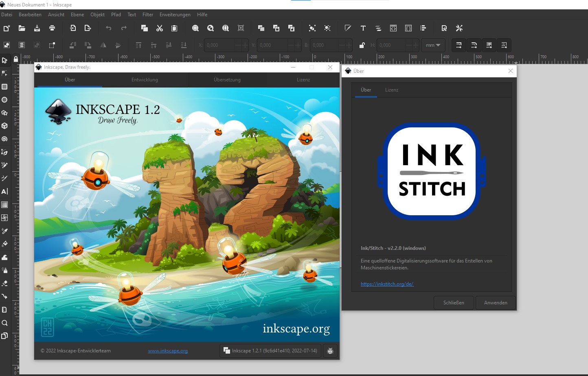Enable the scale stroke width toggle
Viewport: 588px width, 376px height.
pos(459,45)
